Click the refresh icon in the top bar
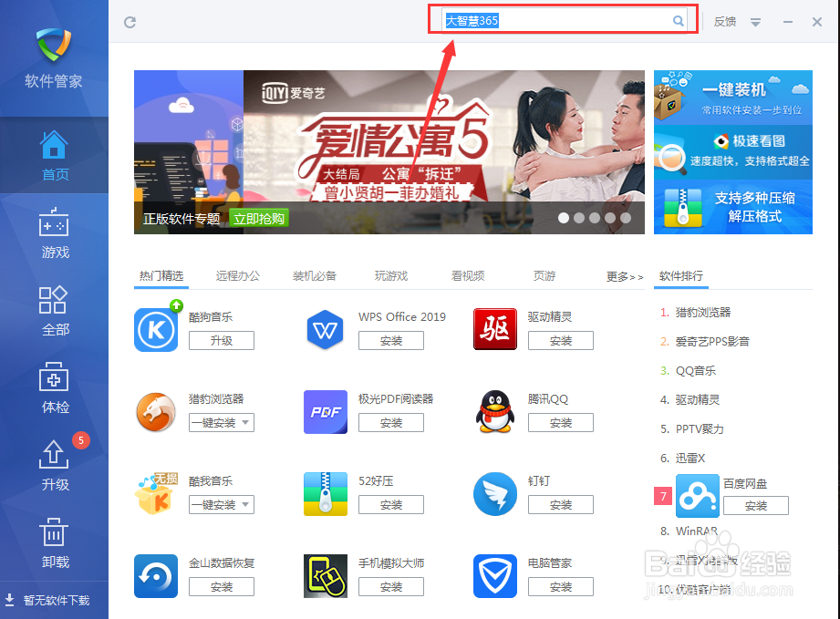Screen dimensions: 840x619 [130, 22]
